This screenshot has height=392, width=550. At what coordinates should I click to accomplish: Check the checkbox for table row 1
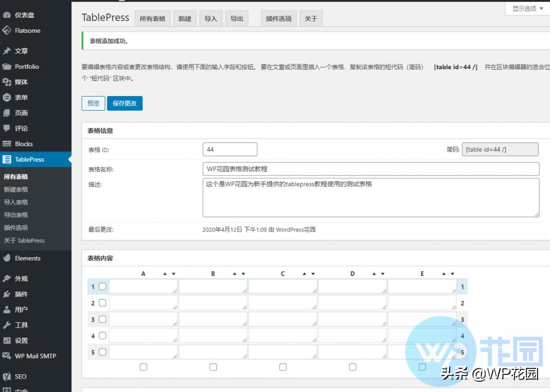103,286
